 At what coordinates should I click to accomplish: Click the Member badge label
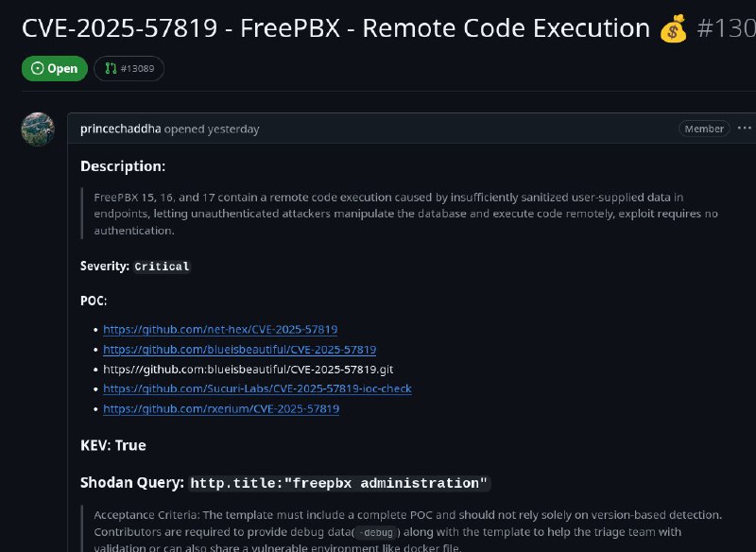pos(704,129)
